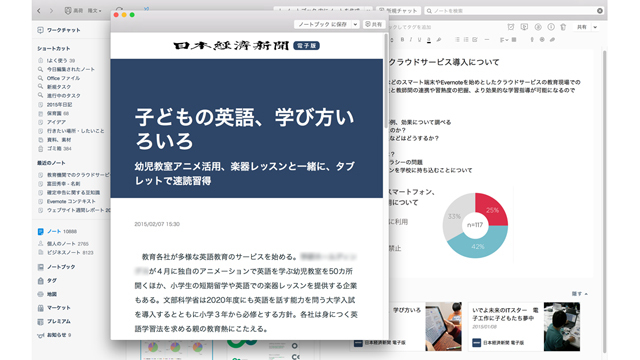Collapse the related articles with 隠す
Screen dimensions: 640x360
579,294
